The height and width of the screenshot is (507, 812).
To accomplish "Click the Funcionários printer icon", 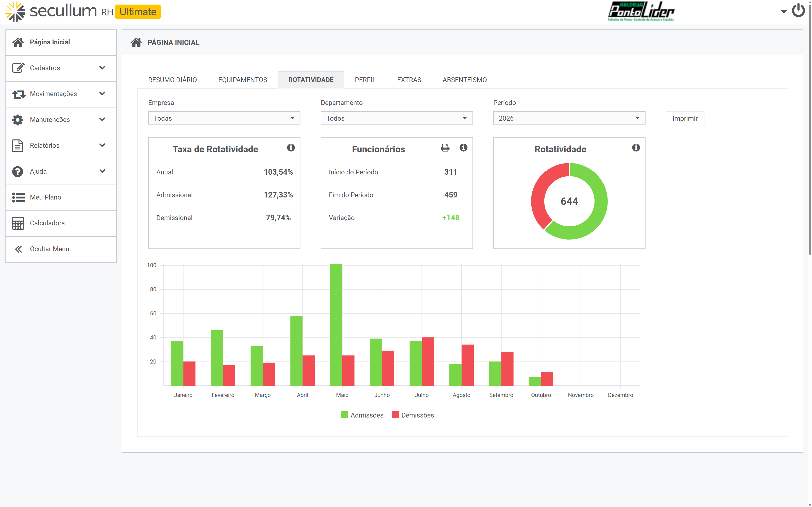I will click(445, 148).
